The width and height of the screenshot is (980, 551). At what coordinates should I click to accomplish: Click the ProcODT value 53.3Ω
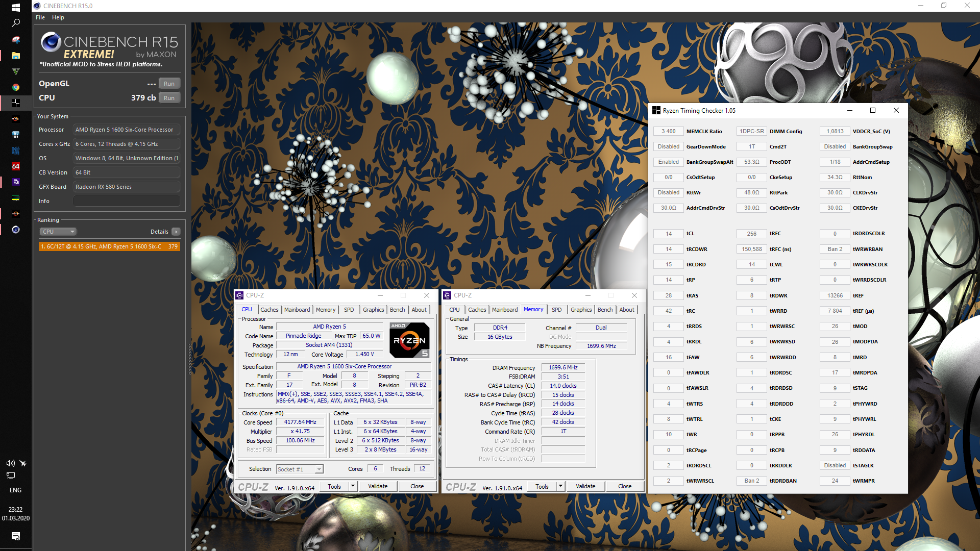click(x=752, y=162)
